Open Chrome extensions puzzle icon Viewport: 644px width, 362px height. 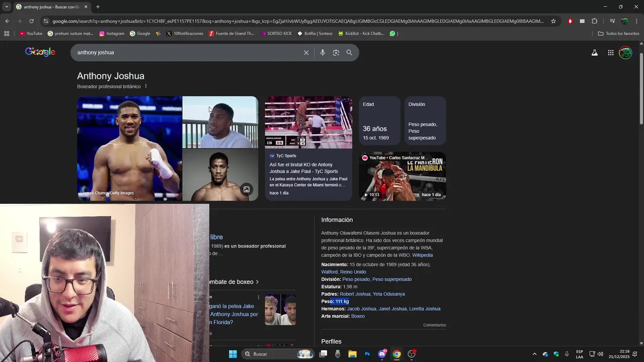(x=594, y=21)
